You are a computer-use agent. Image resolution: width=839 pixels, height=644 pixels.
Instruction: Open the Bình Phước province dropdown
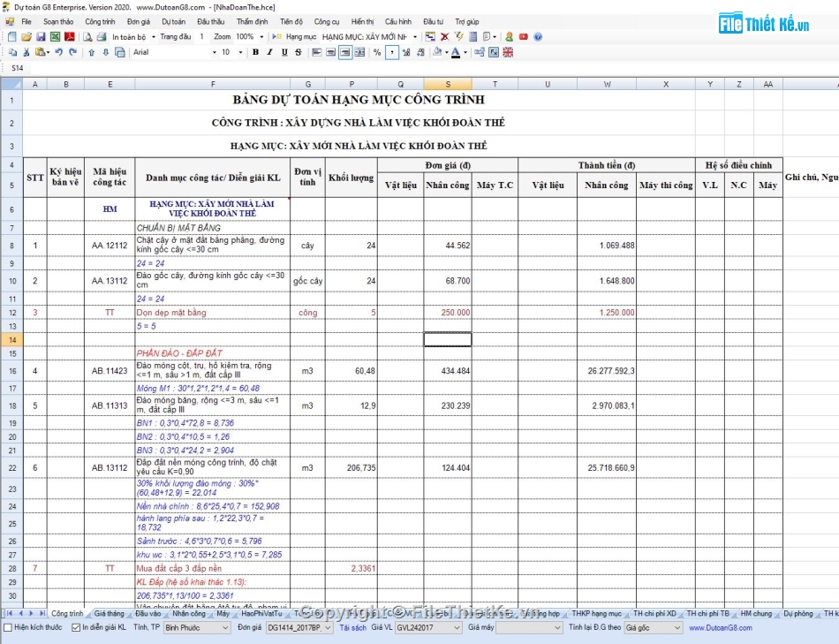tap(197, 627)
